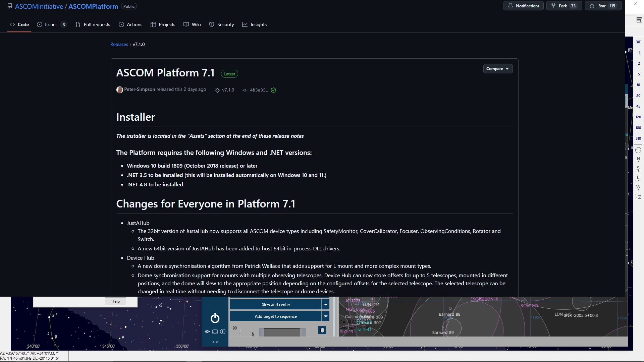Click the Notifications bell button
644x362 pixels.
(x=524, y=6)
